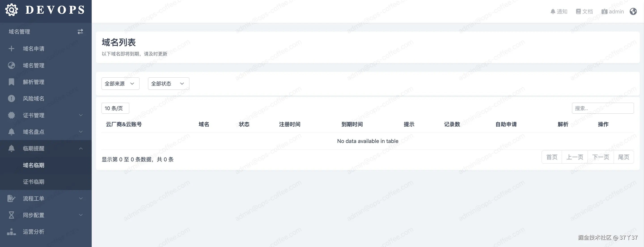Click the 'No data available in table' message
Screen dimensions: 644x247
pos(368,141)
